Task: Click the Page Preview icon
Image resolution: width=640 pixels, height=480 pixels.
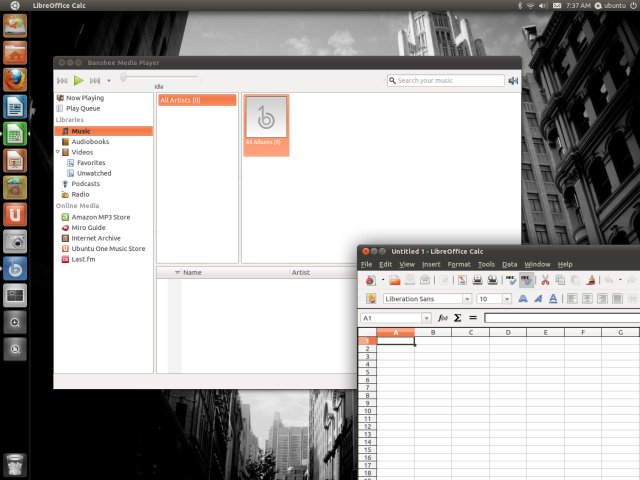Action: pyautogui.click(x=492, y=280)
